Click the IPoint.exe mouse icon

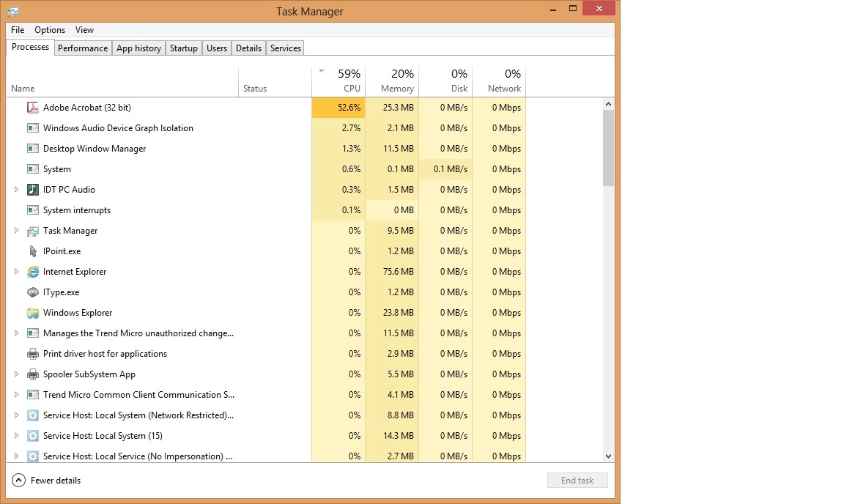33,251
